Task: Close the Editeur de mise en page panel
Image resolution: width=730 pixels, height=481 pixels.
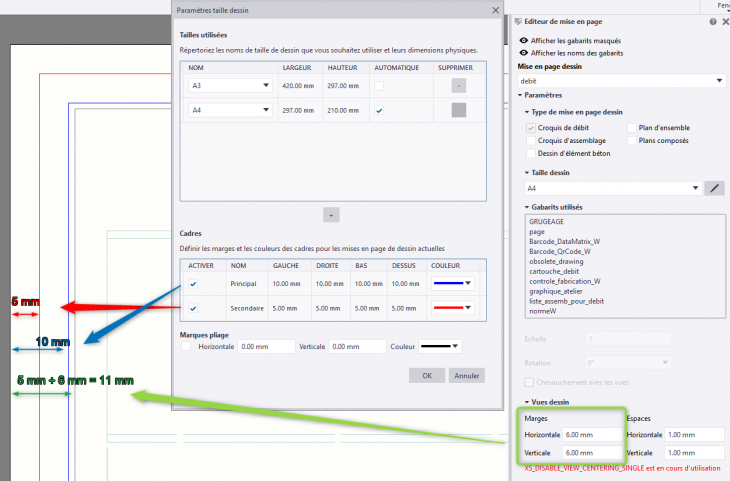Action: (725, 22)
